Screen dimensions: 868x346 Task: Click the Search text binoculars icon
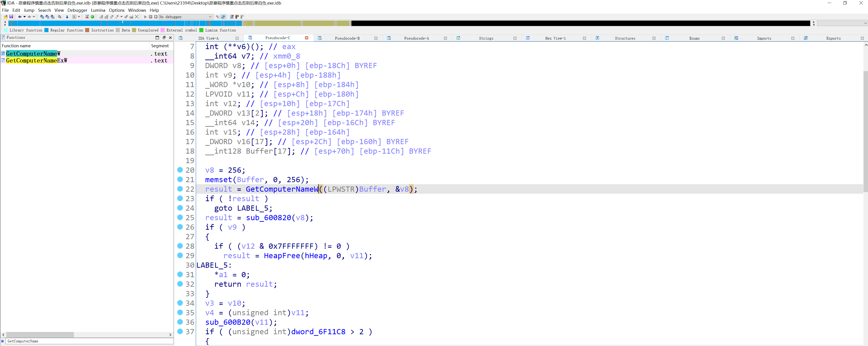[47, 17]
